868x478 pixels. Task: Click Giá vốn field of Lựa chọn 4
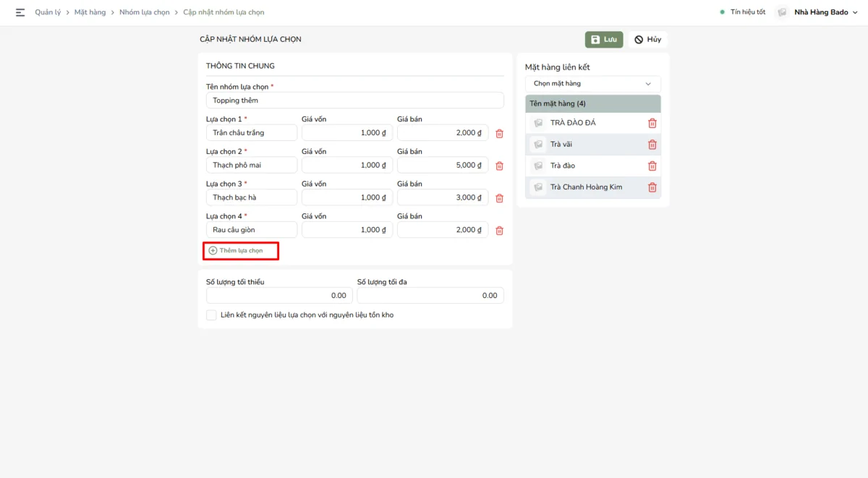pos(347,230)
